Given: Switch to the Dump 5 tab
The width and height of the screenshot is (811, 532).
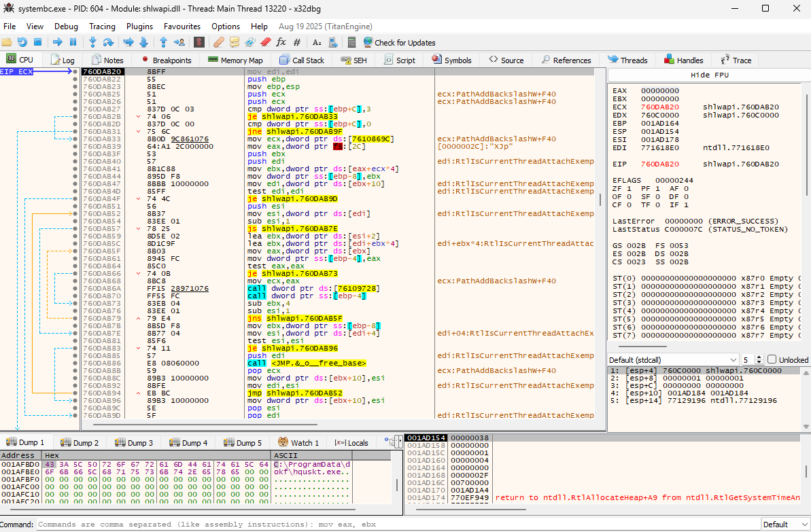Looking at the screenshot, I should coord(243,442).
